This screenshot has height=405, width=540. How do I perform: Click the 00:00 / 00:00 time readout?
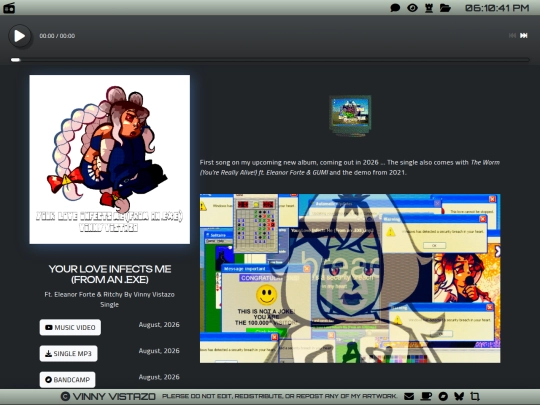(57, 36)
